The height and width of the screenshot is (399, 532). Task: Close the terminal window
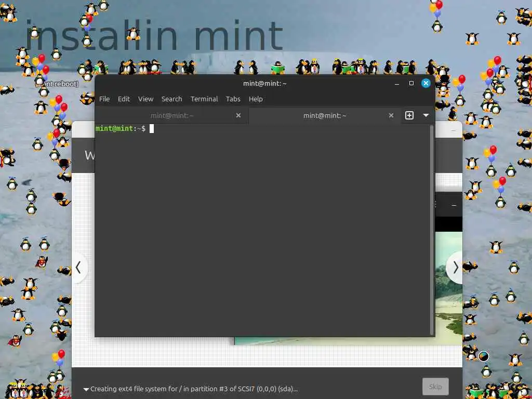426,83
